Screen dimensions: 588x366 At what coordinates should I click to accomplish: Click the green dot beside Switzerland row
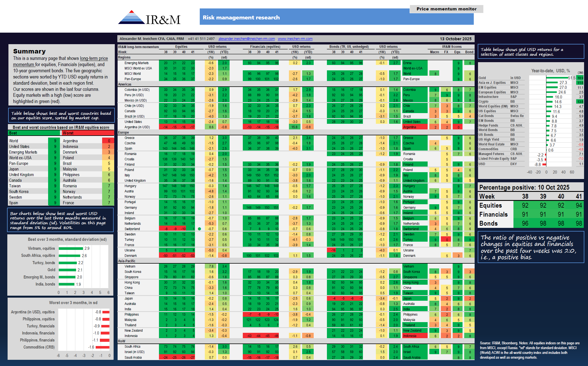point(199,229)
